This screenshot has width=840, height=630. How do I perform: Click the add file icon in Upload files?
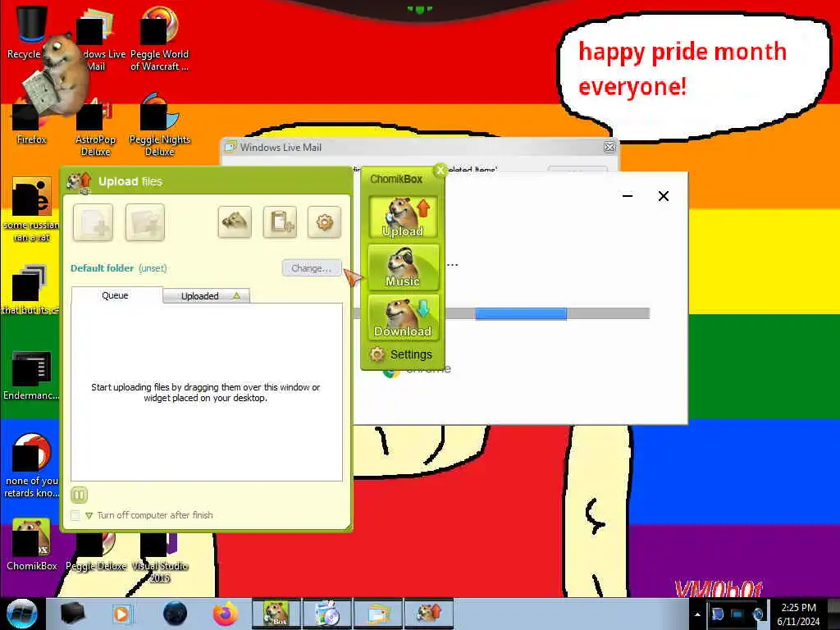[x=94, y=222]
